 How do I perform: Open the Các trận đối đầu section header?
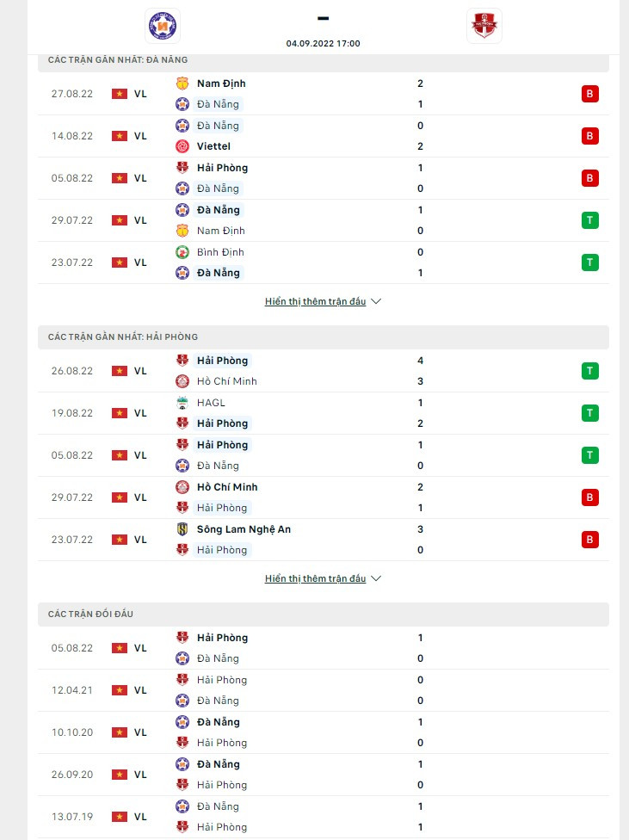[90, 615]
